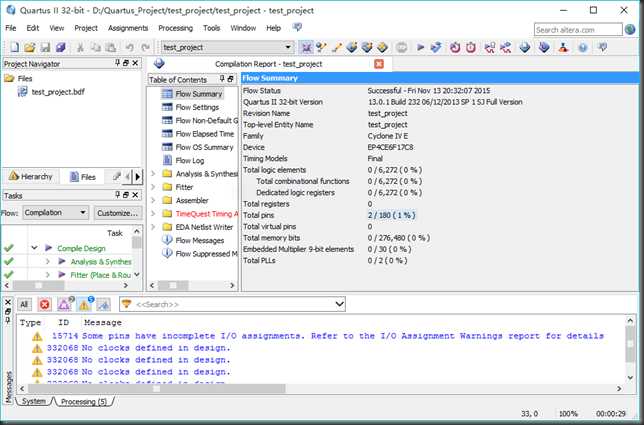Expand the Analysis & Synthesis report folder
644x425 pixels.
click(x=153, y=174)
